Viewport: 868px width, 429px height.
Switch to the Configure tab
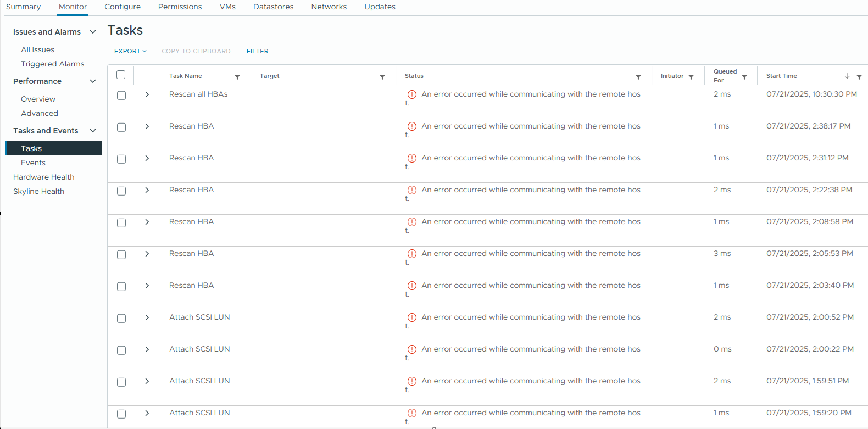(x=123, y=7)
